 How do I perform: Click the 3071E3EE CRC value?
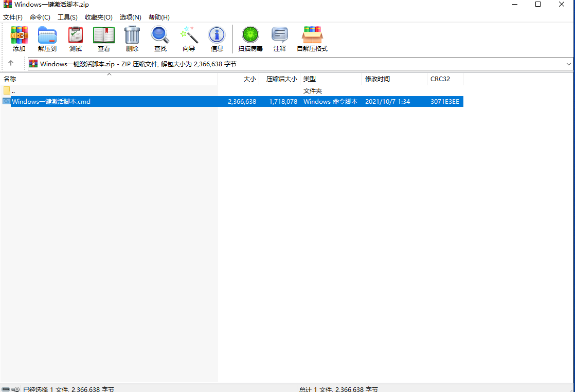(445, 102)
